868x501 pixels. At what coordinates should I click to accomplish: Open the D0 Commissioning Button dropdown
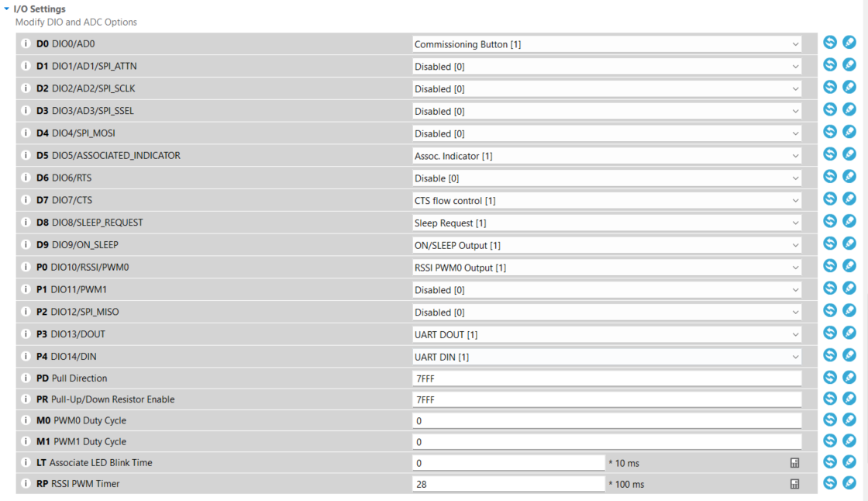[x=607, y=44]
